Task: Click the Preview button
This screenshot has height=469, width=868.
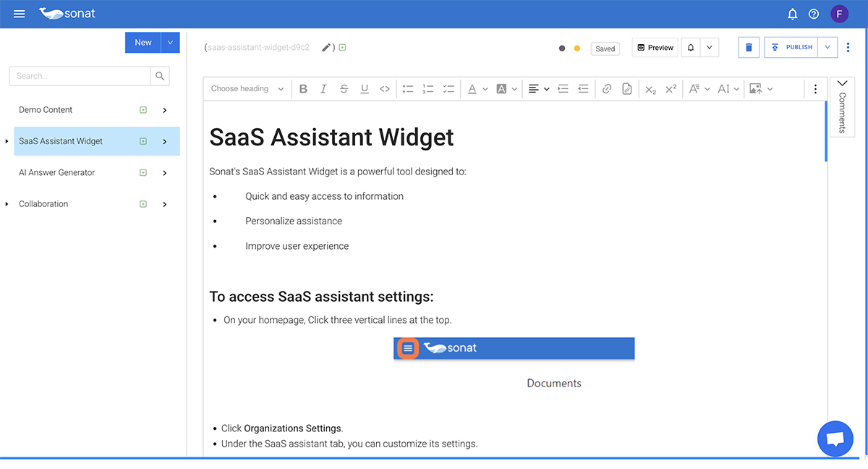Action: coord(655,48)
